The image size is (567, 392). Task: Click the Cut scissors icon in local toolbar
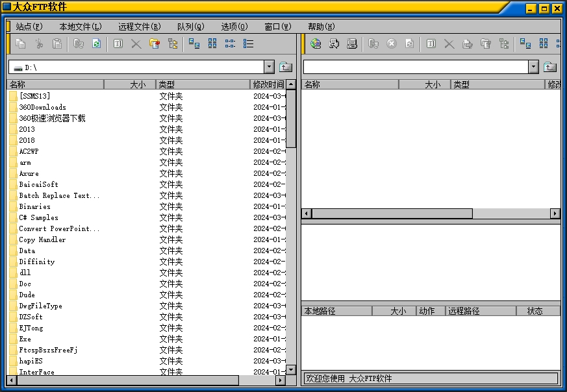pyautogui.click(x=39, y=44)
